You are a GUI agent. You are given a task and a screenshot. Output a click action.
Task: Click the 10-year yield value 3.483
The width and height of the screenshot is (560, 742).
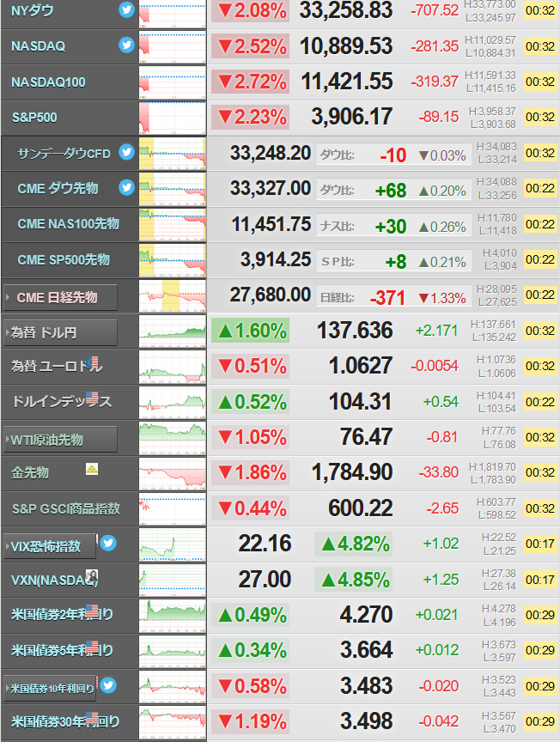[x=367, y=685]
